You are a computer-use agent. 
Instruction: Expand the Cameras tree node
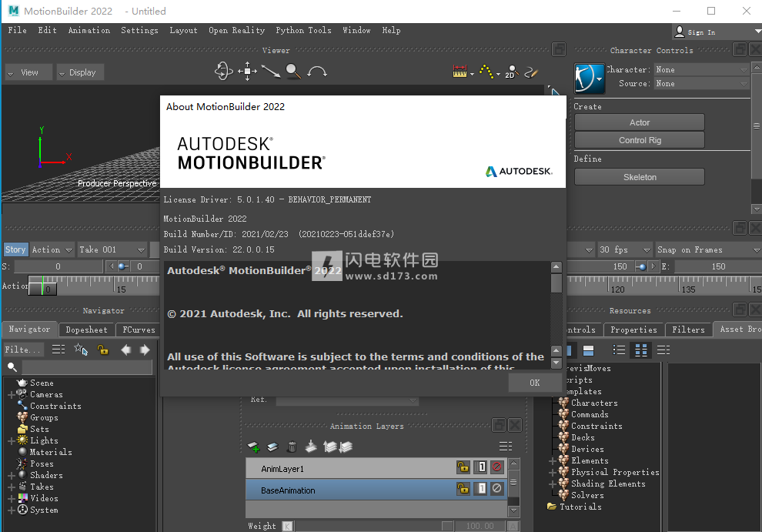point(12,395)
